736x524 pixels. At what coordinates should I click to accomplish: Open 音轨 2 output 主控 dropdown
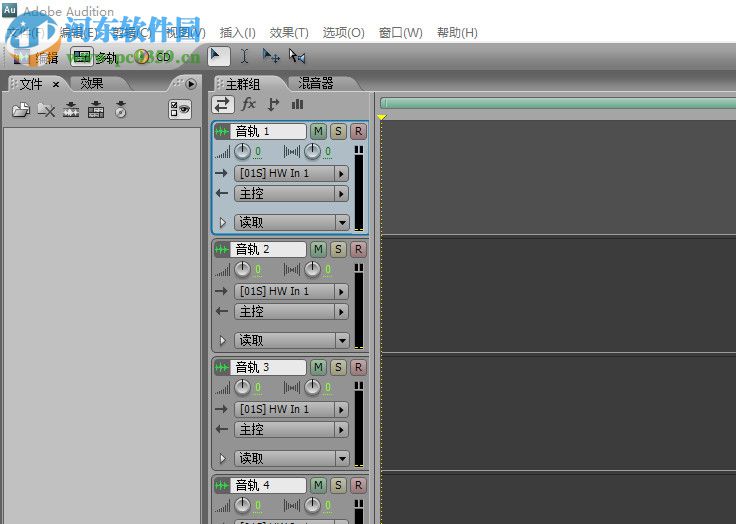click(x=291, y=312)
